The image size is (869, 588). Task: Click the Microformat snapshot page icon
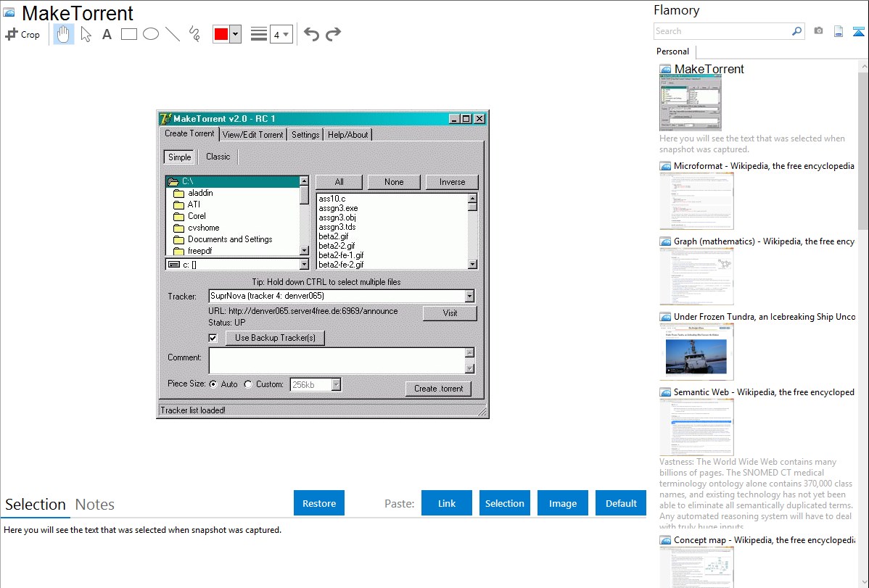665,166
